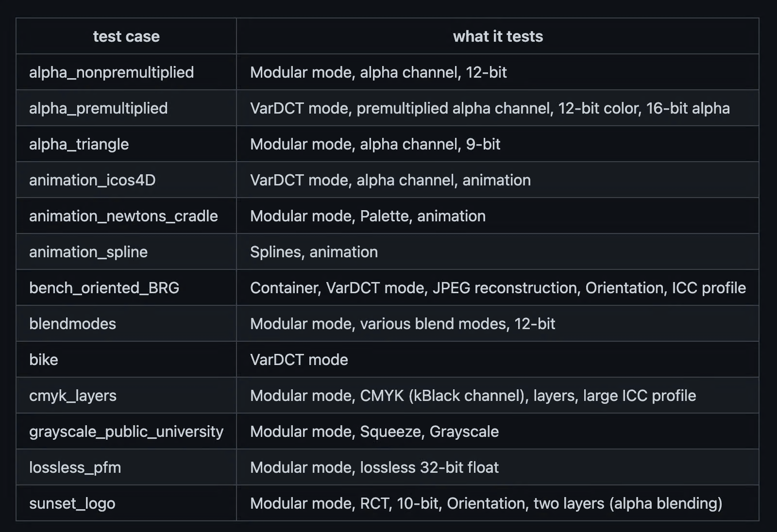
Task: Select the alpha_premultiplied test case cell
Action: pos(126,108)
